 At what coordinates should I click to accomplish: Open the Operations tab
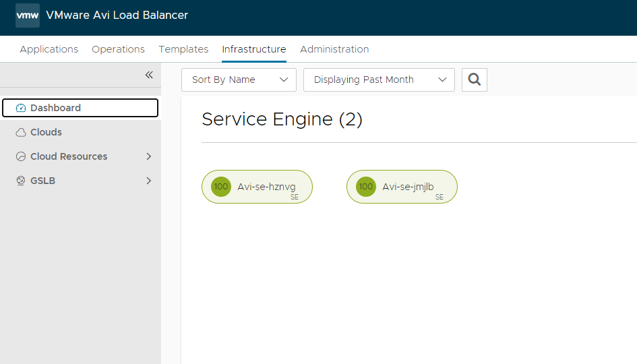point(118,49)
